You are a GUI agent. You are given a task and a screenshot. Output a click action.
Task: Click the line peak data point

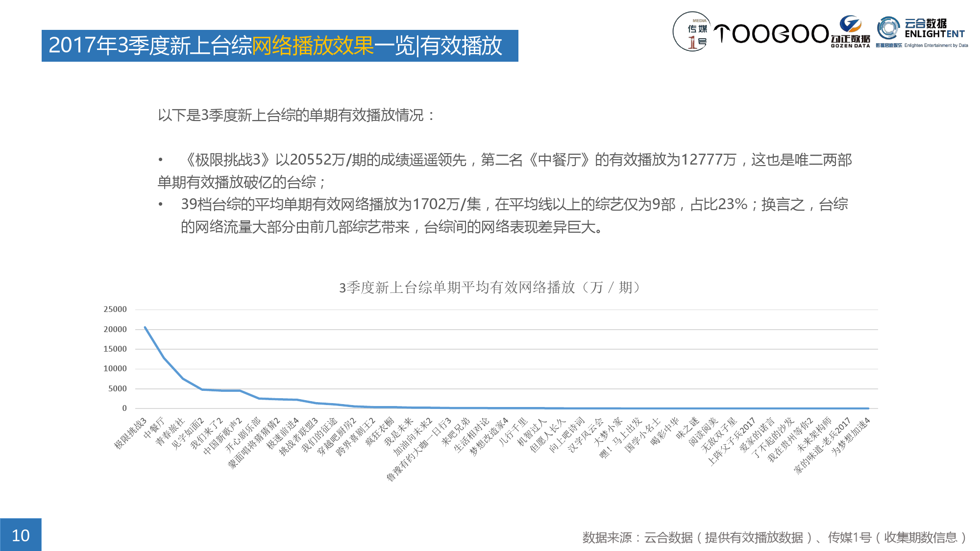[x=145, y=327]
